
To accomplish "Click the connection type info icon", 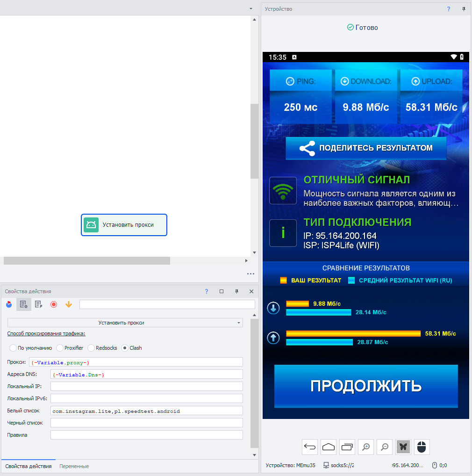I will (283, 233).
